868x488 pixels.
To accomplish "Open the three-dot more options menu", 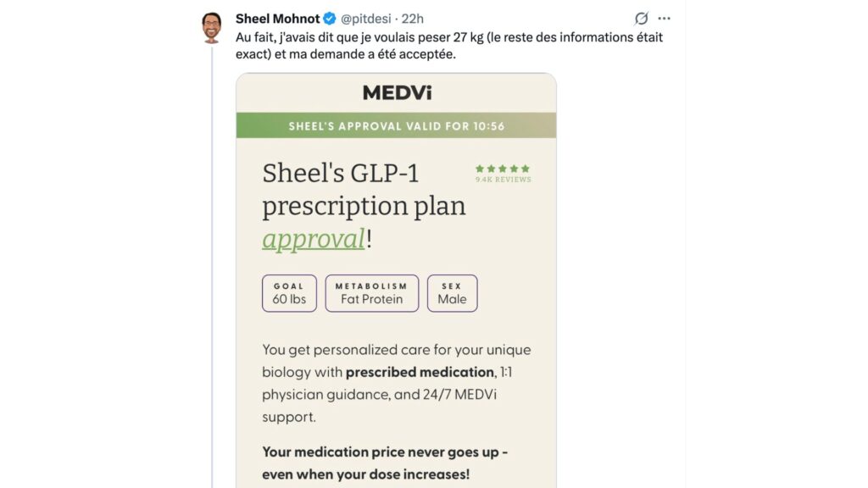I will [x=665, y=19].
